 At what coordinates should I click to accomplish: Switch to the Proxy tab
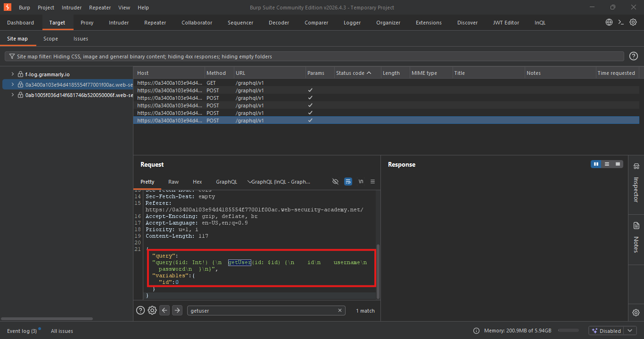pyautogui.click(x=87, y=23)
